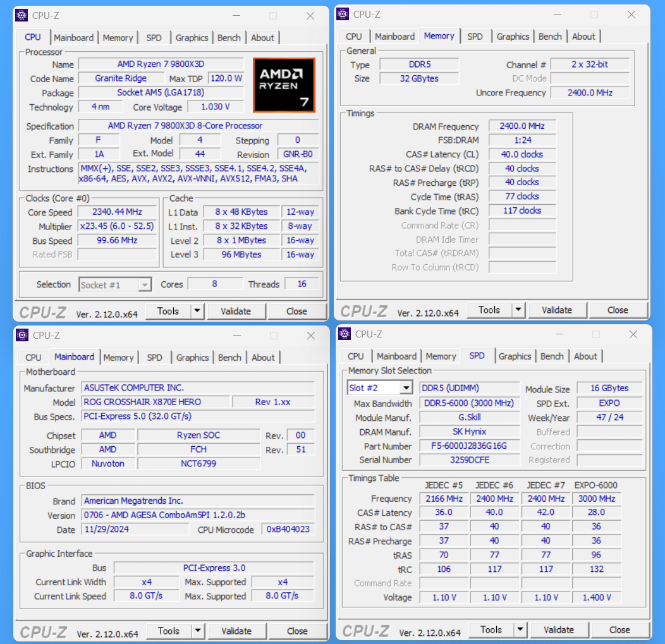Expand Tools dropdown arrow in Mainboard window

point(198,631)
